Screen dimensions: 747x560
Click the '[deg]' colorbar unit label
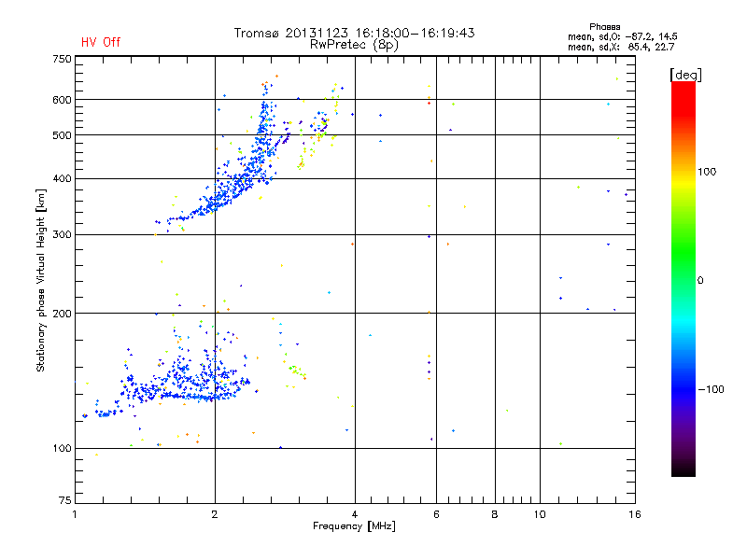685,75
